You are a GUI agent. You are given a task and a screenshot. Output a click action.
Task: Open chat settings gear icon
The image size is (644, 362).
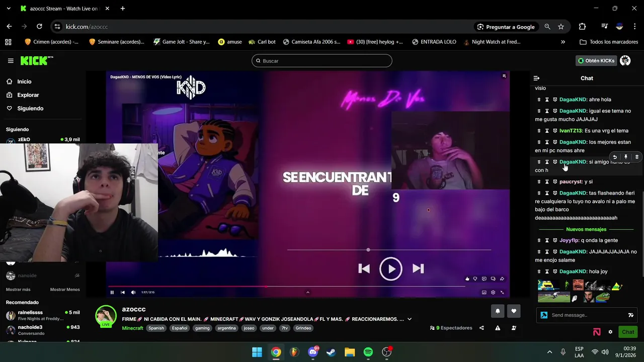(610, 332)
